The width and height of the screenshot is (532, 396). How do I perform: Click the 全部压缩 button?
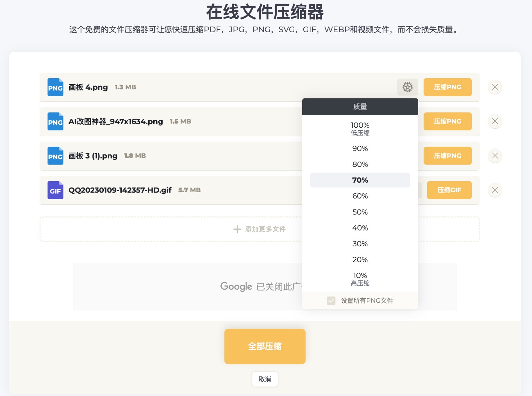coord(265,346)
